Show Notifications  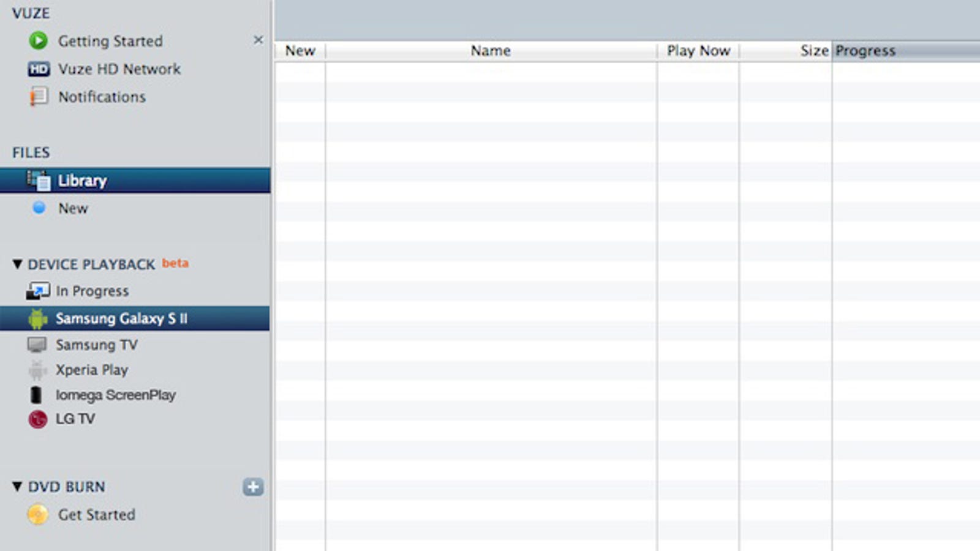click(x=102, y=97)
